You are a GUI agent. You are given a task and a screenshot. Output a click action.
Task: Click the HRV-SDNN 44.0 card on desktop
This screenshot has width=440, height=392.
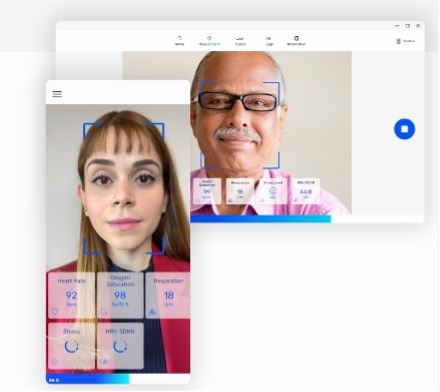click(x=306, y=191)
